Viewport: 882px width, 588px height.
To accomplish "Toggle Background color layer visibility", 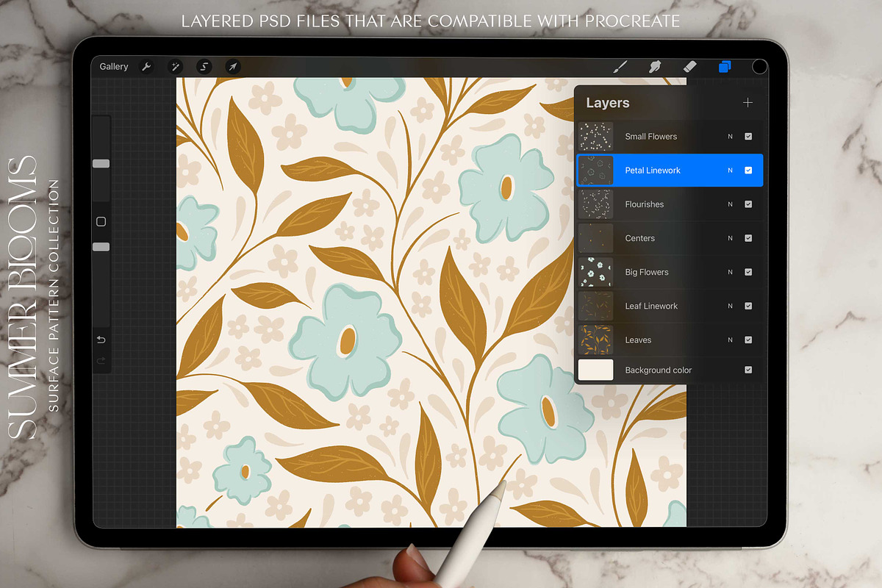I will [748, 370].
